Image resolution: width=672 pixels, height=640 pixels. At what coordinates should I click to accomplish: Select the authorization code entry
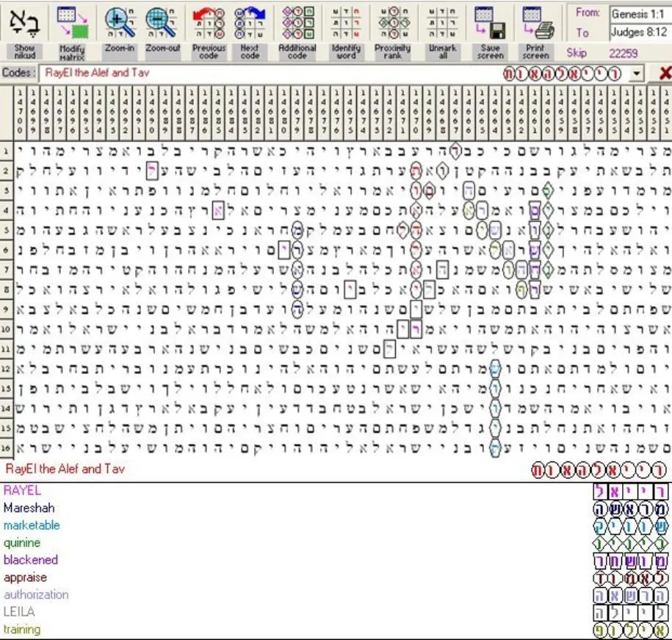pyautogui.click(x=36, y=594)
